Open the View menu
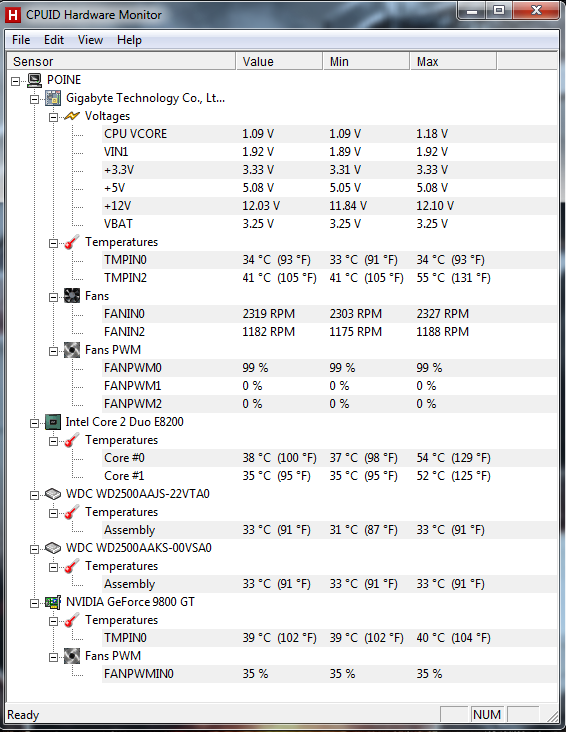 [x=90, y=40]
